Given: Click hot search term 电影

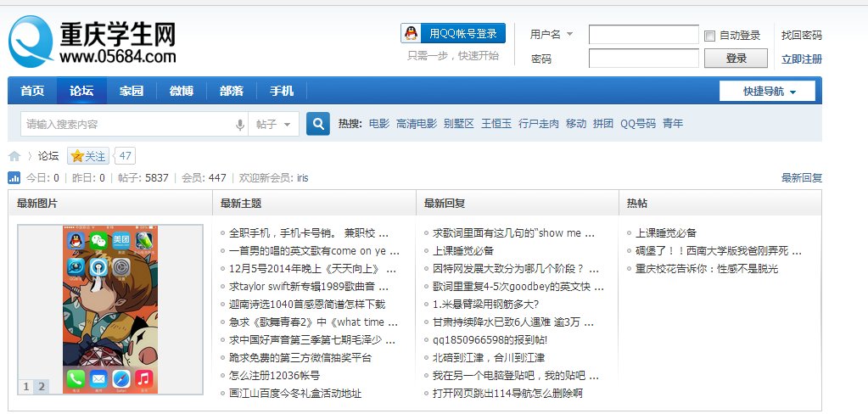Looking at the screenshot, I should (x=379, y=123).
